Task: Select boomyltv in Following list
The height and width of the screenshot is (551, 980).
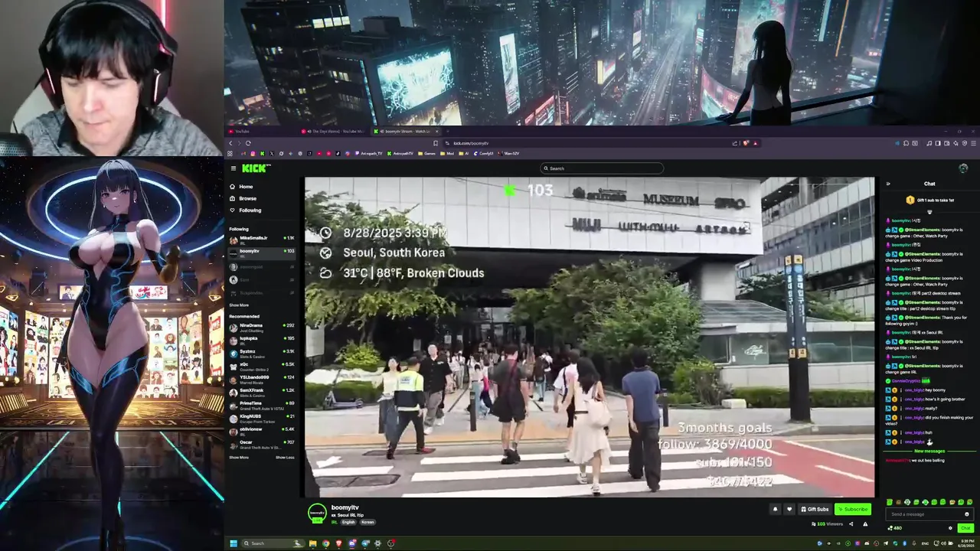Action: tap(262, 253)
